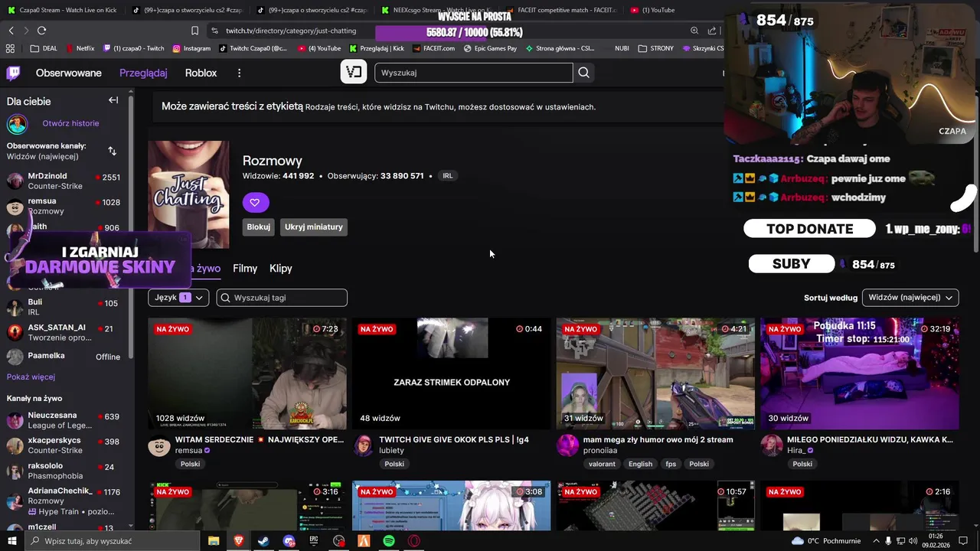The image size is (980, 551).
Task: Click the sort arrows next to Obserwowane kanały
Action: [112, 151]
